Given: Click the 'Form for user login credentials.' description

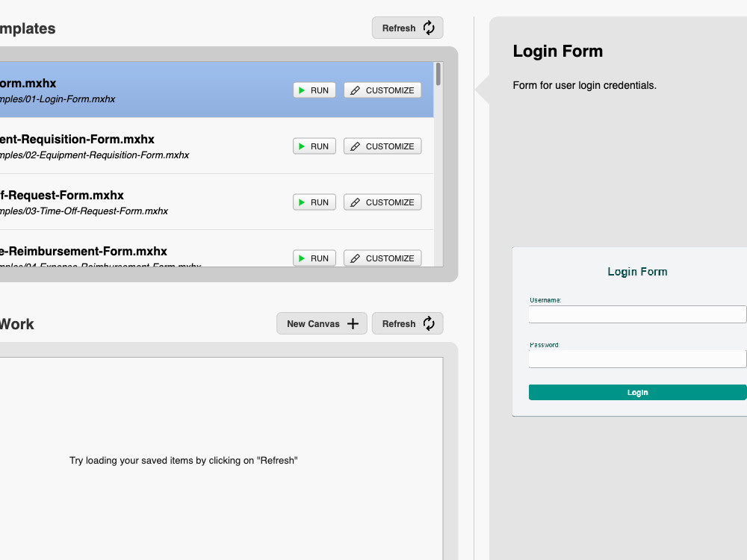Looking at the screenshot, I should click(585, 85).
